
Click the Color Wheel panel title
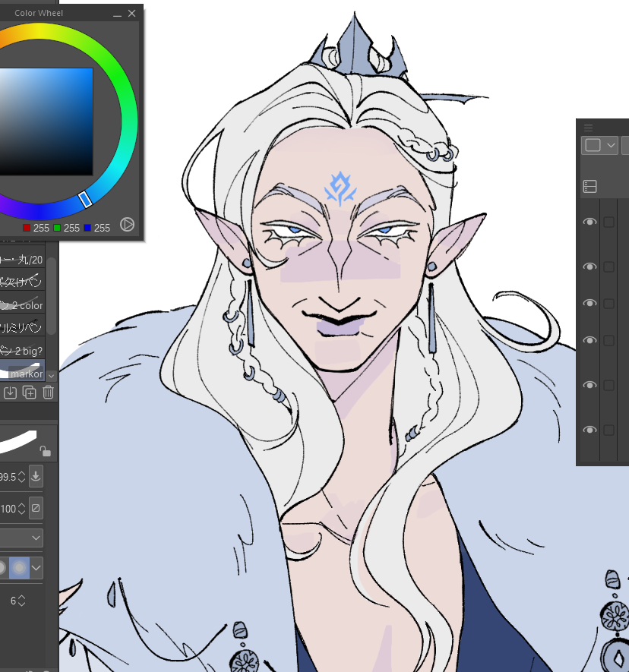click(39, 13)
